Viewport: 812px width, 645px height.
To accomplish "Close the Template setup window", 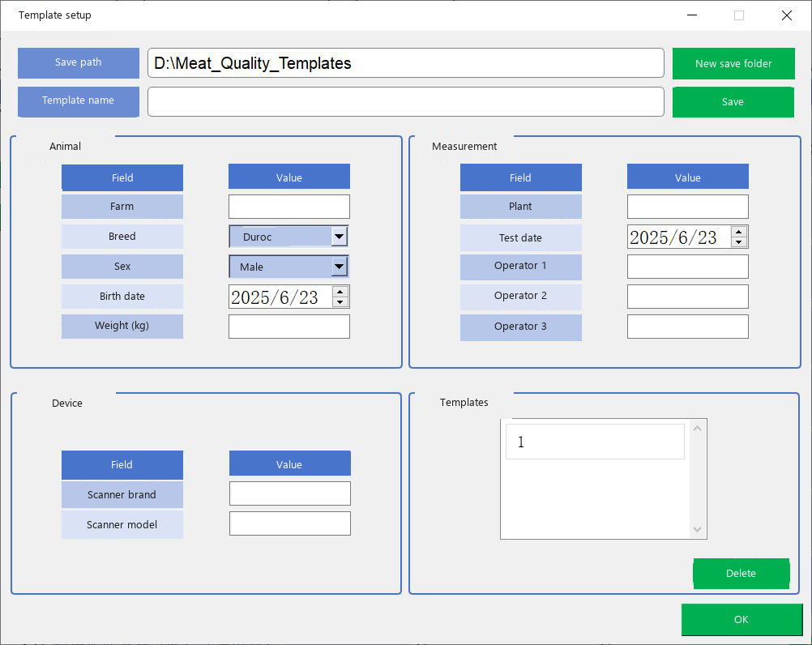I will [x=787, y=15].
